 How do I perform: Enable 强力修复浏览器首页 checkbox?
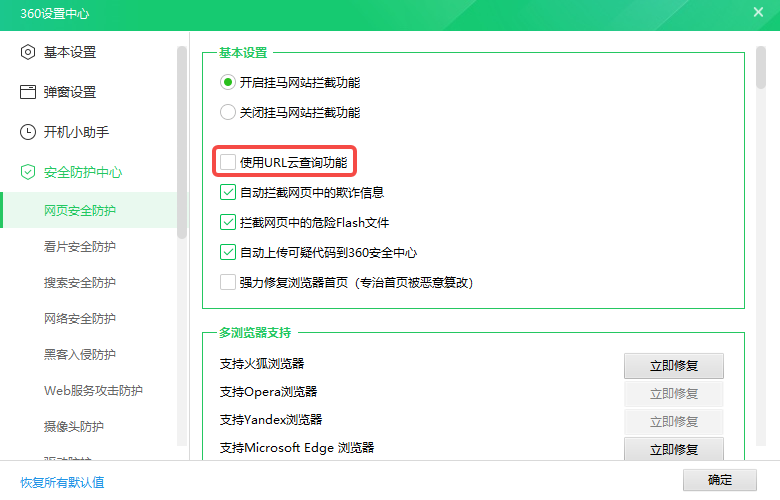click(x=228, y=282)
